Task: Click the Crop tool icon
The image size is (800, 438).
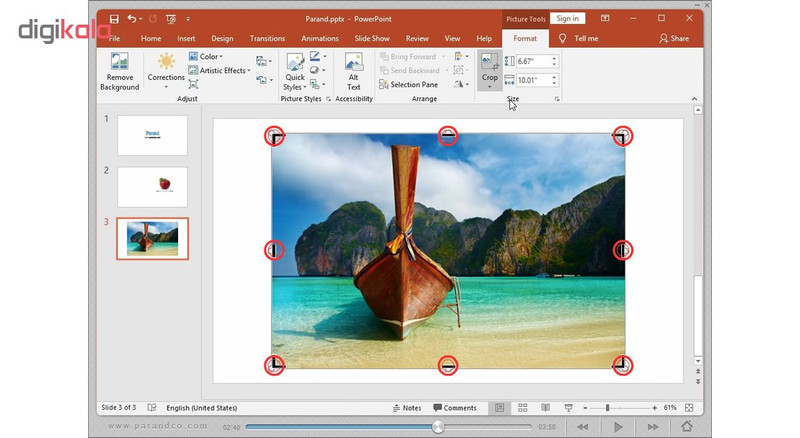Action: [489, 61]
